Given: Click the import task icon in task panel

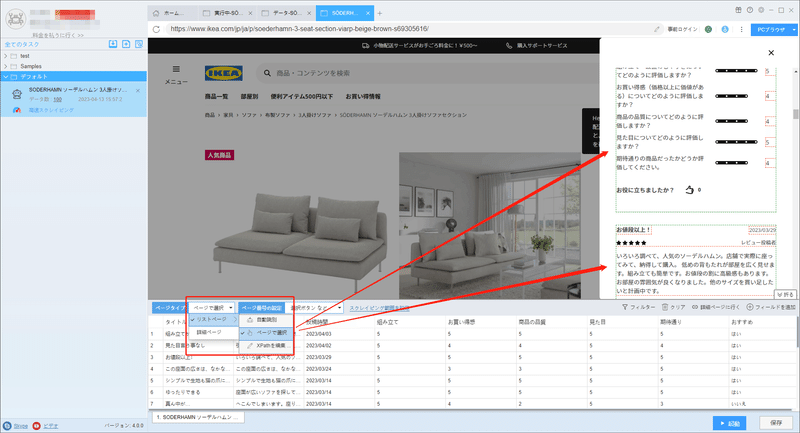Looking at the screenshot, I should [x=113, y=44].
